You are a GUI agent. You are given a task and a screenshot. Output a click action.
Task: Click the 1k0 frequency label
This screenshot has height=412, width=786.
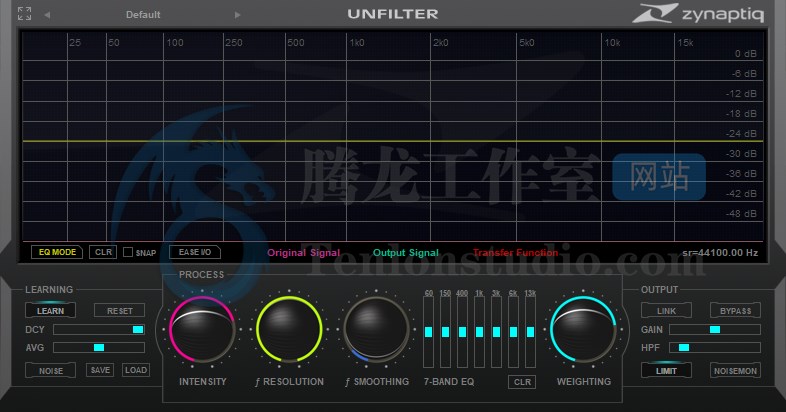click(357, 43)
